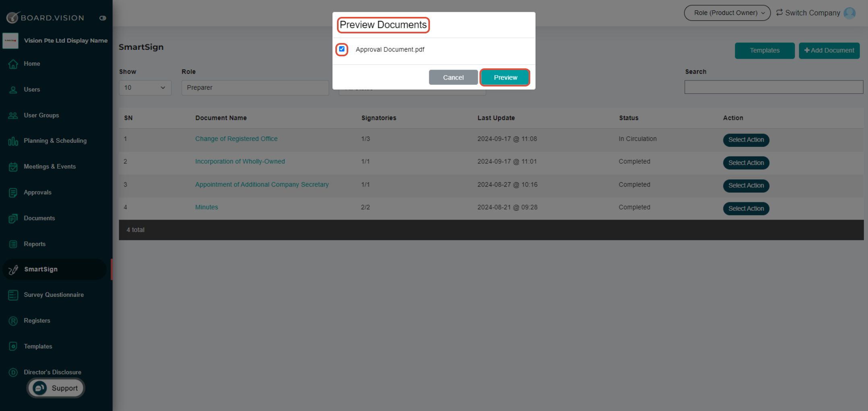This screenshot has height=411, width=868.
Task: Open Reports menu item
Action: click(35, 244)
